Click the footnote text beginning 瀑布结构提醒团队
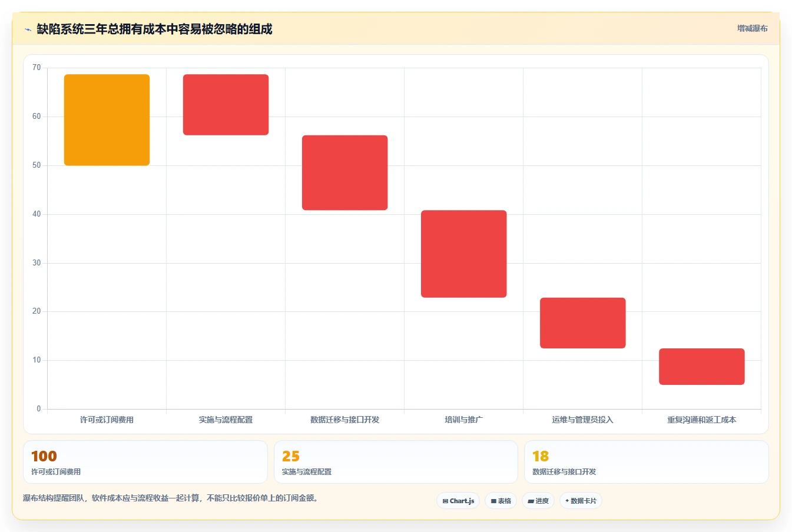This screenshot has height=532, width=792. tap(172, 498)
